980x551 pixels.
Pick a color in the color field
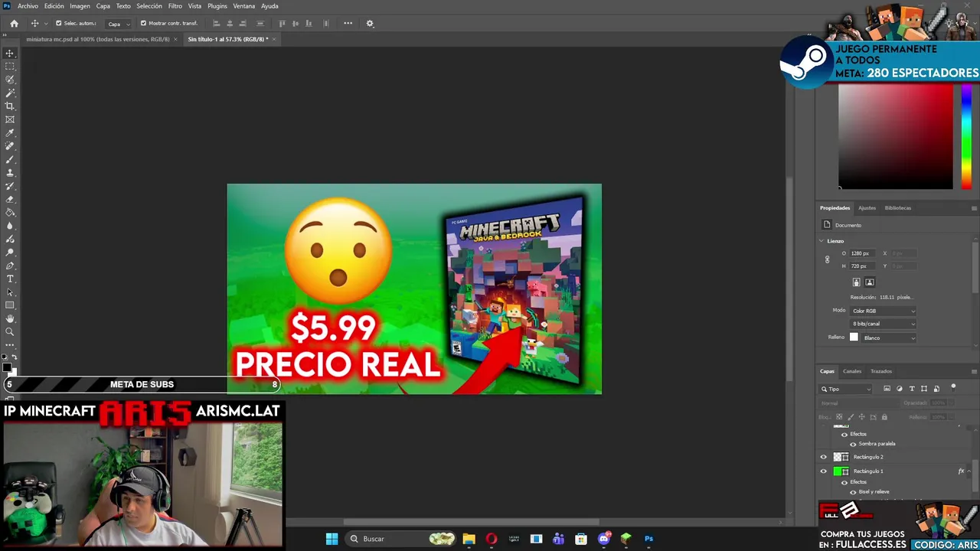[896, 137]
